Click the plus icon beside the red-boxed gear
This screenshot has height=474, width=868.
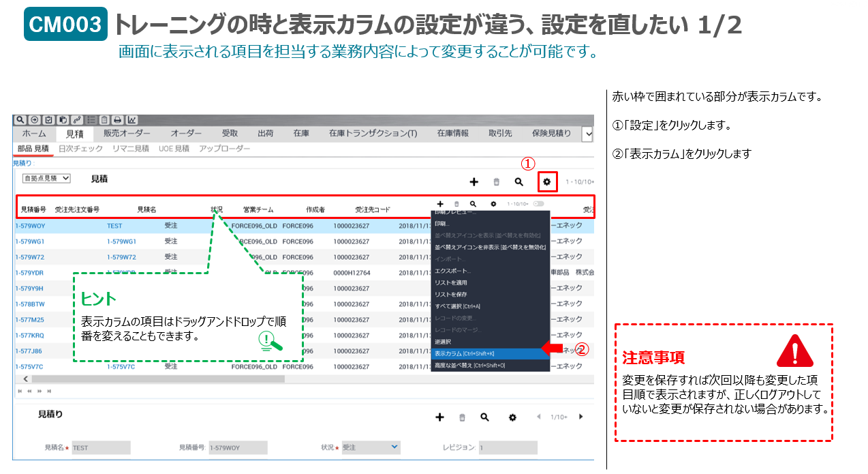(x=474, y=182)
